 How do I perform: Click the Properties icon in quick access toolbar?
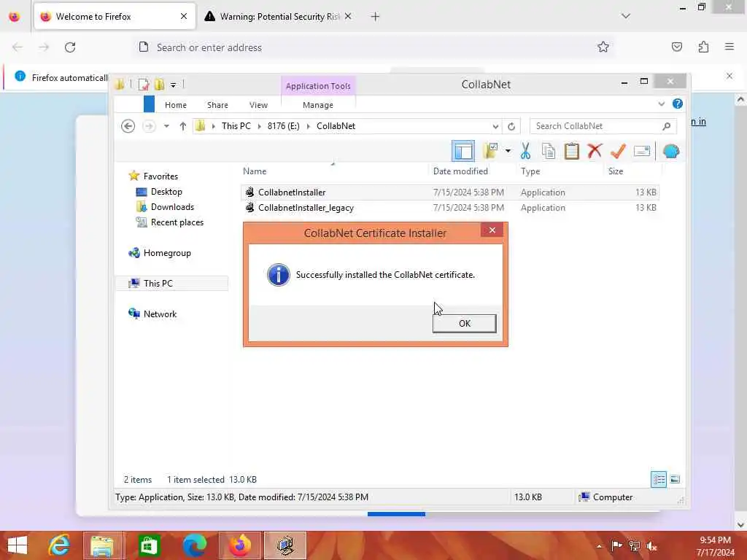pos(144,85)
